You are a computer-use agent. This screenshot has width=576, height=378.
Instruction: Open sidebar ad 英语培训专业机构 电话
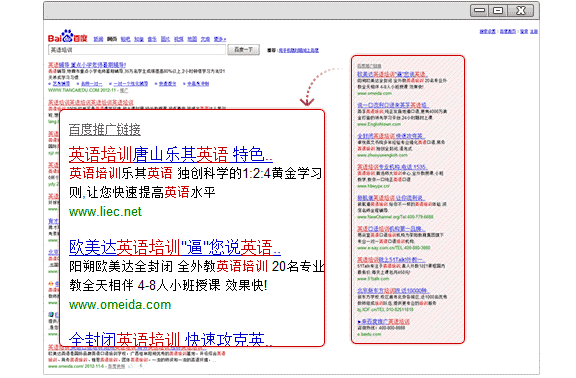[x=392, y=167]
